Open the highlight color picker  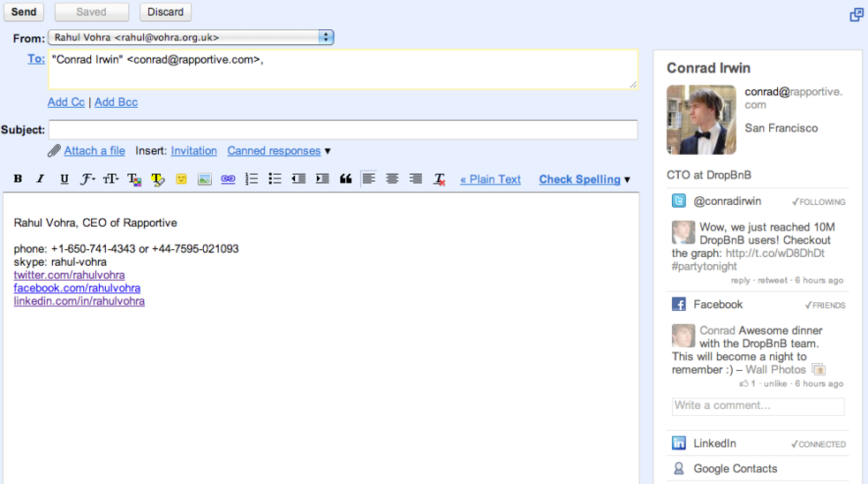pyautogui.click(x=158, y=179)
